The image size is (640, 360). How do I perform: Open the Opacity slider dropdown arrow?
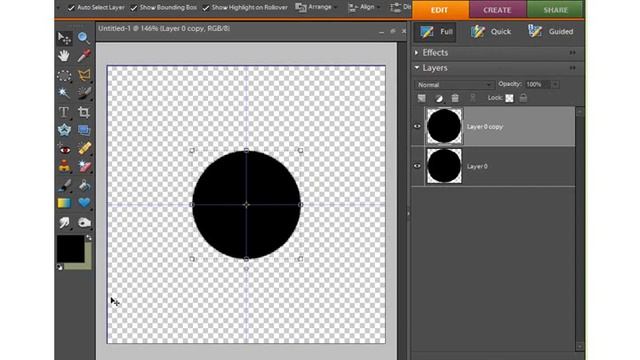(x=555, y=84)
